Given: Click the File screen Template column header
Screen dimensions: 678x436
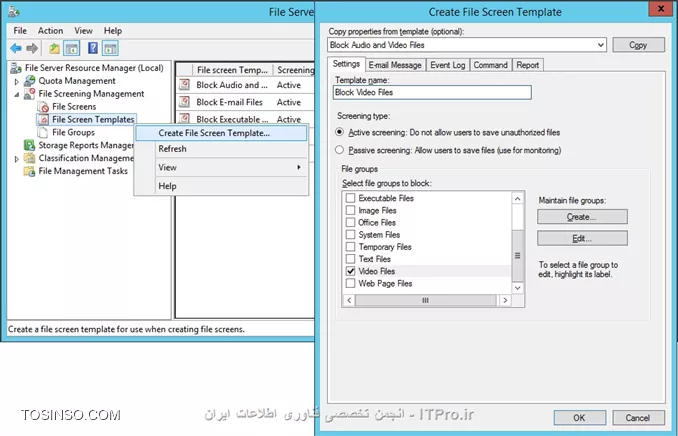Looking at the screenshot, I should coord(233,70).
